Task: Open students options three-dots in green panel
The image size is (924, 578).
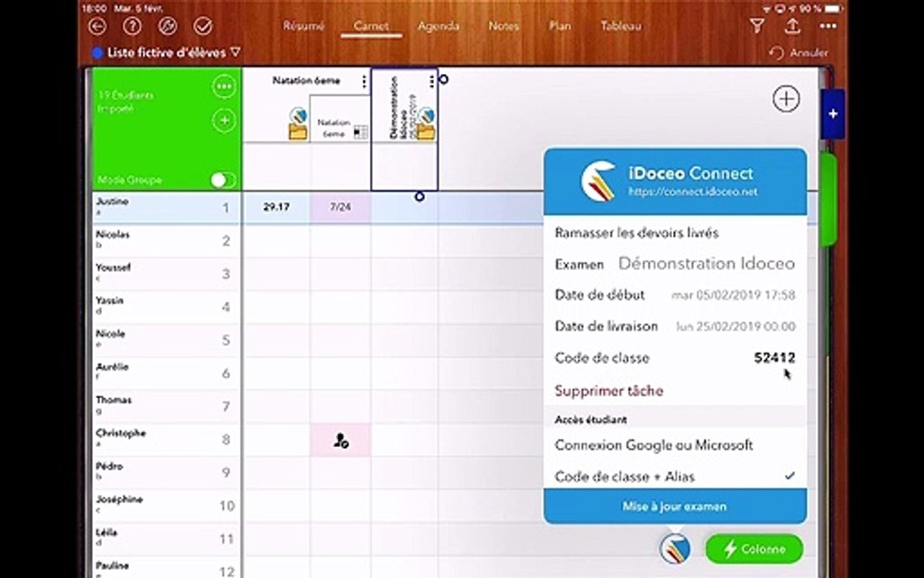Action: pyautogui.click(x=224, y=87)
